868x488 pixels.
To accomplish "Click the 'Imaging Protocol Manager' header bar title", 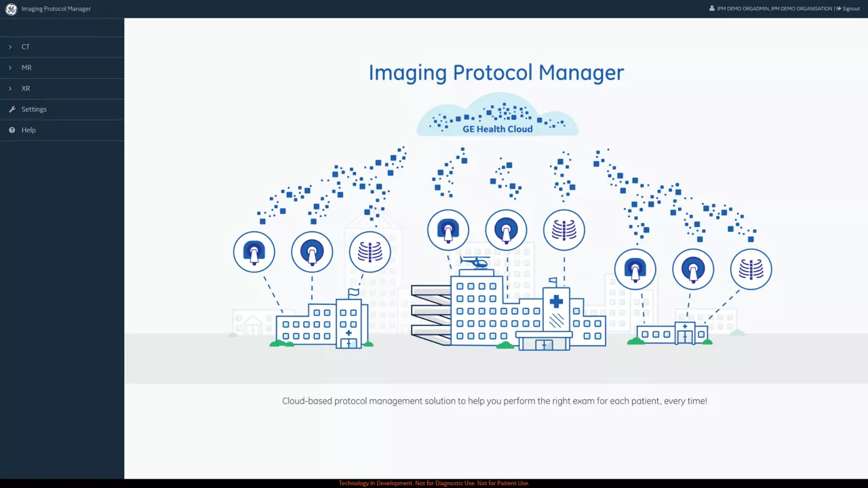I will tap(56, 9).
